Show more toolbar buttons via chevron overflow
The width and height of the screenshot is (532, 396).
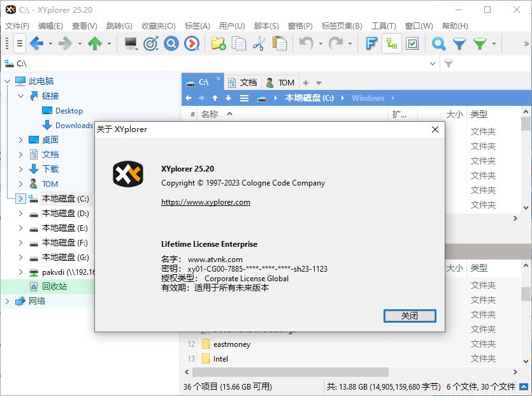click(x=526, y=43)
